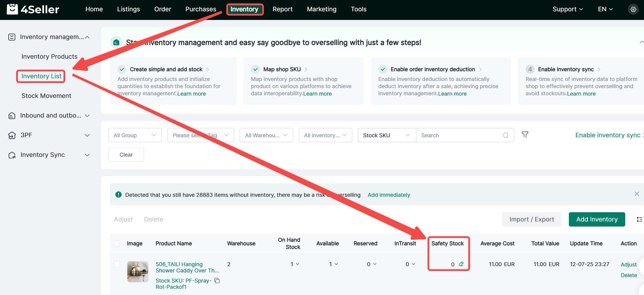Screen dimensions: 644x295
Task: Check the box for the shower caddy row
Action: tap(117, 264)
